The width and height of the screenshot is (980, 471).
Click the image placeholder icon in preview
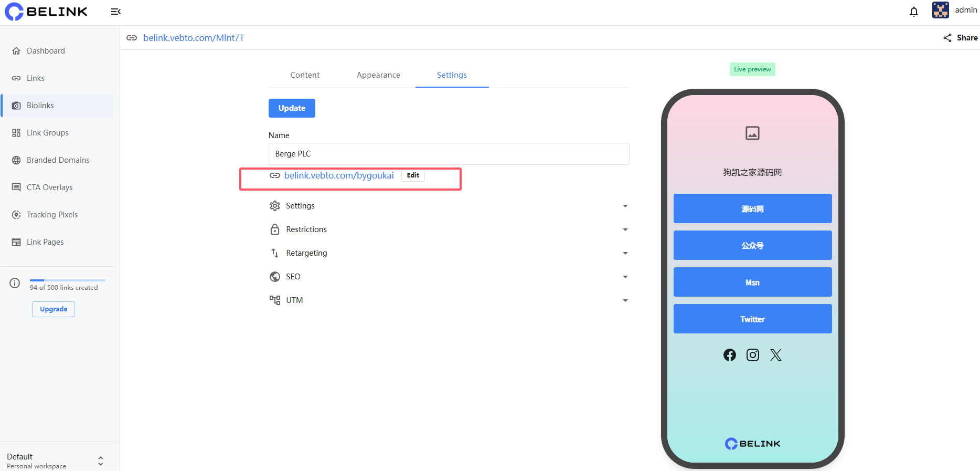pyautogui.click(x=752, y=133)
